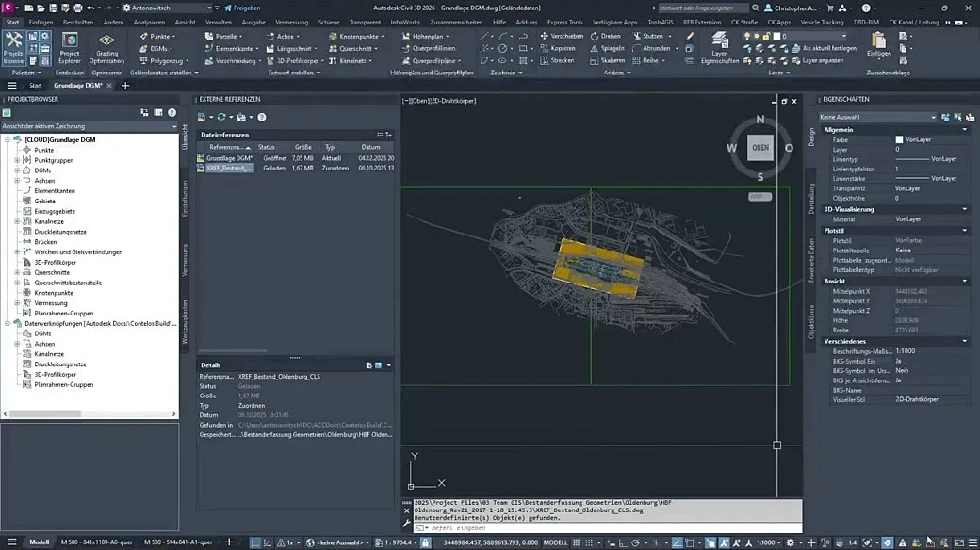
Task: Toggle layer freeze sun icon in layer combo
Action: pos(757,36)
